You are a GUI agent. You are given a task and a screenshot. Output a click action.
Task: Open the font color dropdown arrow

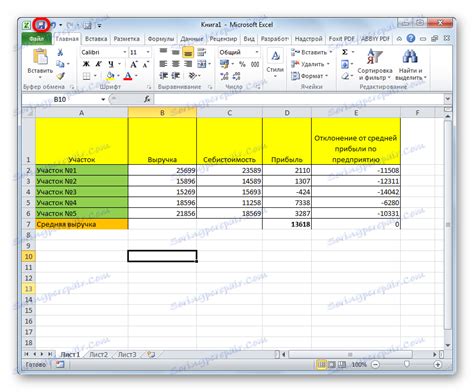(x=136, y=76)
